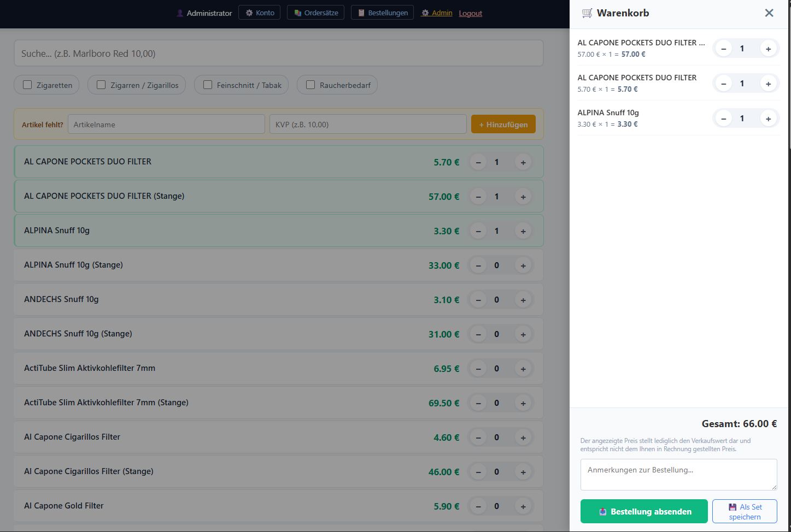Click plus for ActiTube Slim Aktivkohlefilter 7mm at 6.95 €

523,369
